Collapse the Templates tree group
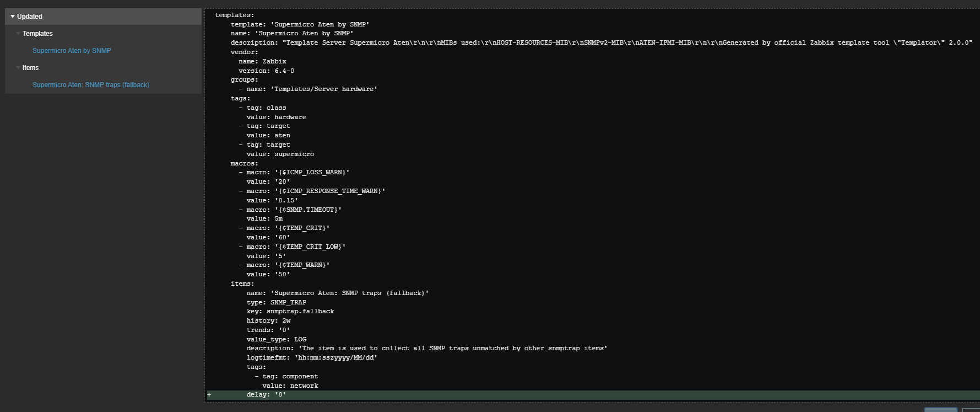Viewport: 980px width, 412px height. click(x=18, y=34)
